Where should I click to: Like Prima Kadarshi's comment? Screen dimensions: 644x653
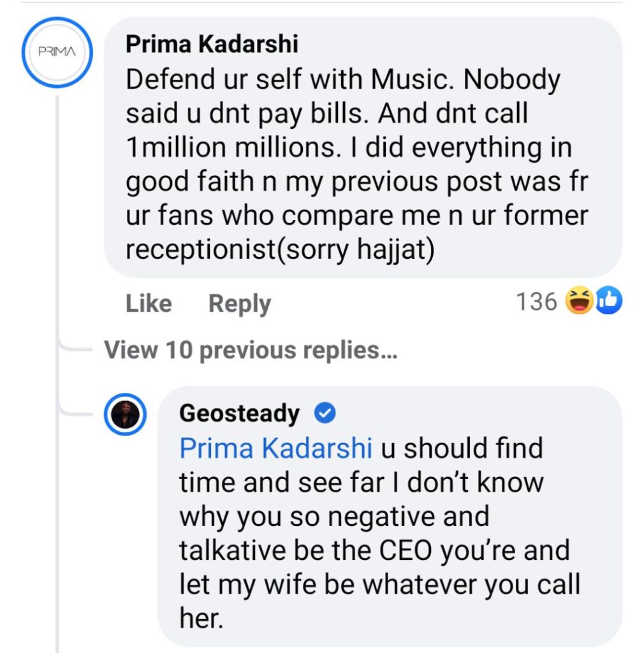149,304
